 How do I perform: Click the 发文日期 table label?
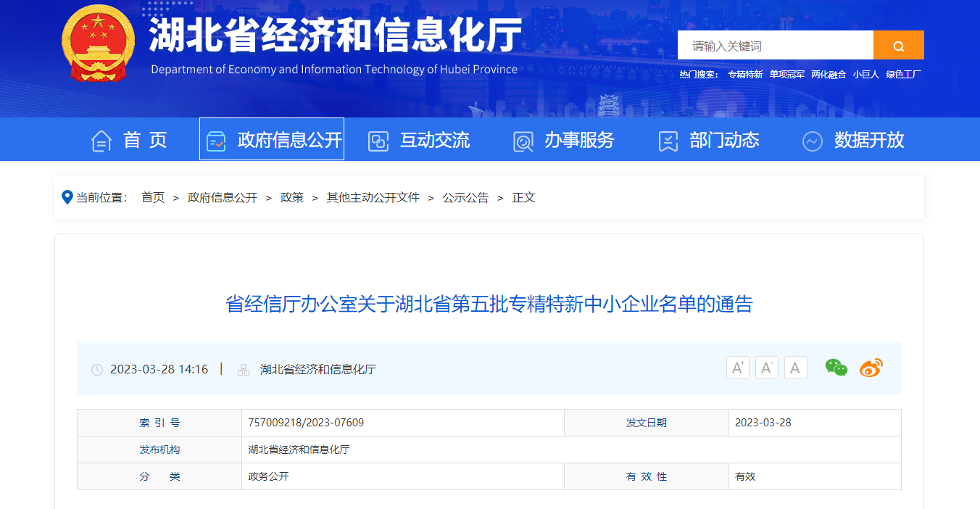tap(647, 423)
